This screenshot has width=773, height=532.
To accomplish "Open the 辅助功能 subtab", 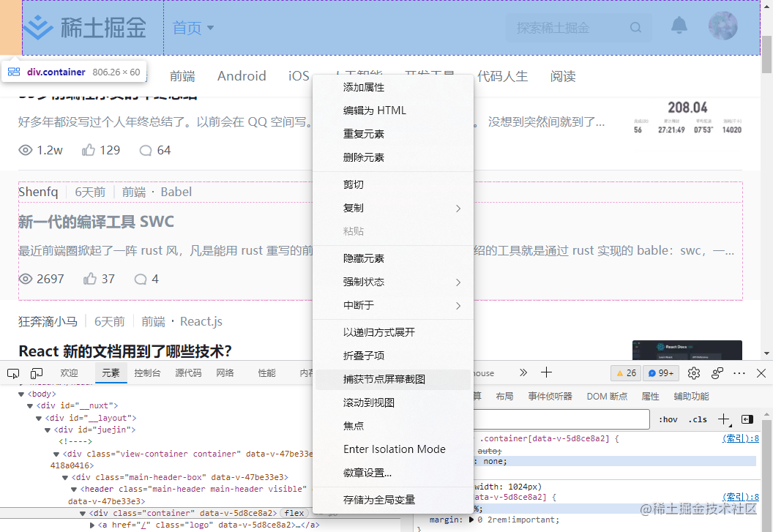I will point(691,397).
